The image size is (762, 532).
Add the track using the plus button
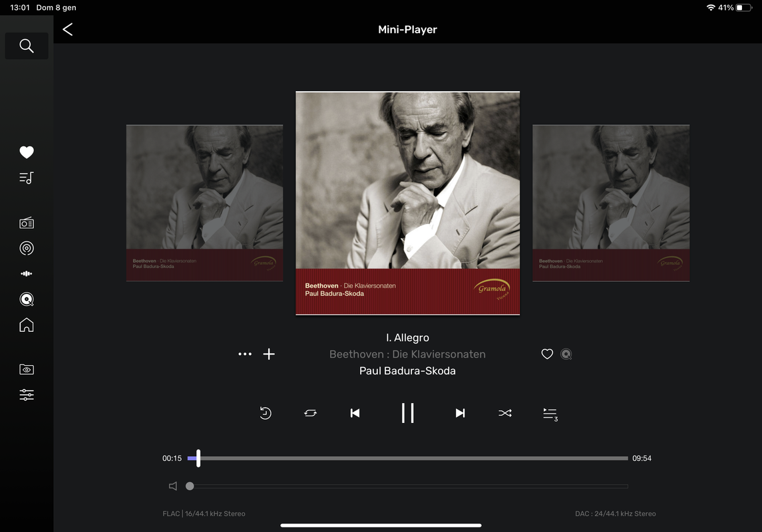(x=269, y=354)
